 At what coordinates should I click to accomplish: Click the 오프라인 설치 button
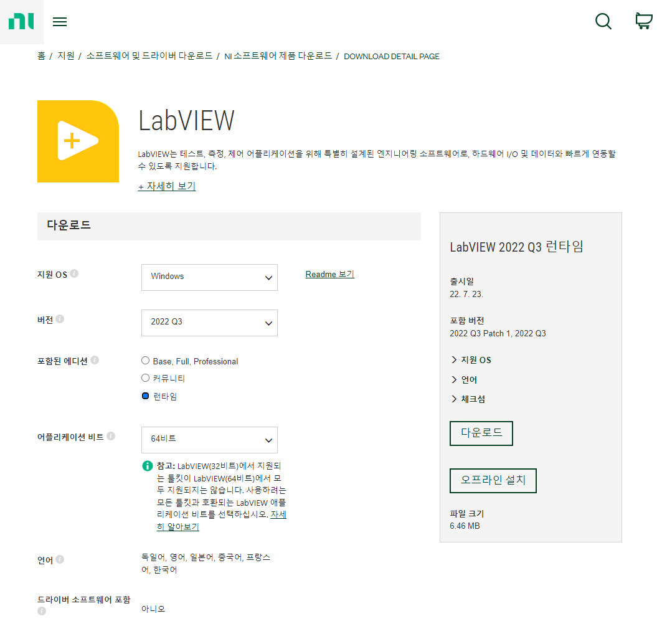coord(493,480)
